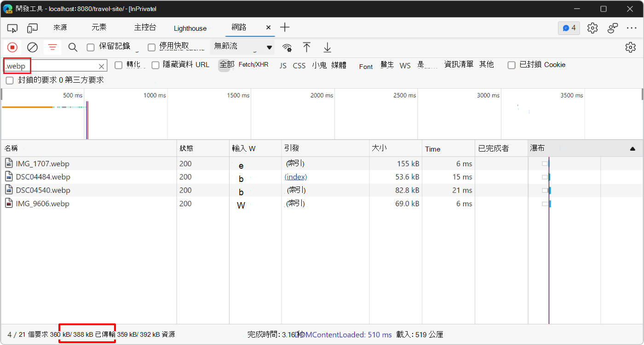This screenshot has height=345, width=644.
Task: Export network log as HAR
Action: [x=327, y=47]
